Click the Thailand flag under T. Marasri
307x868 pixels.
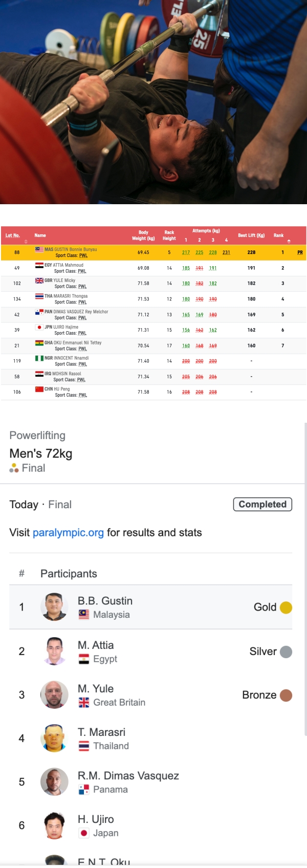coord(84,746)
